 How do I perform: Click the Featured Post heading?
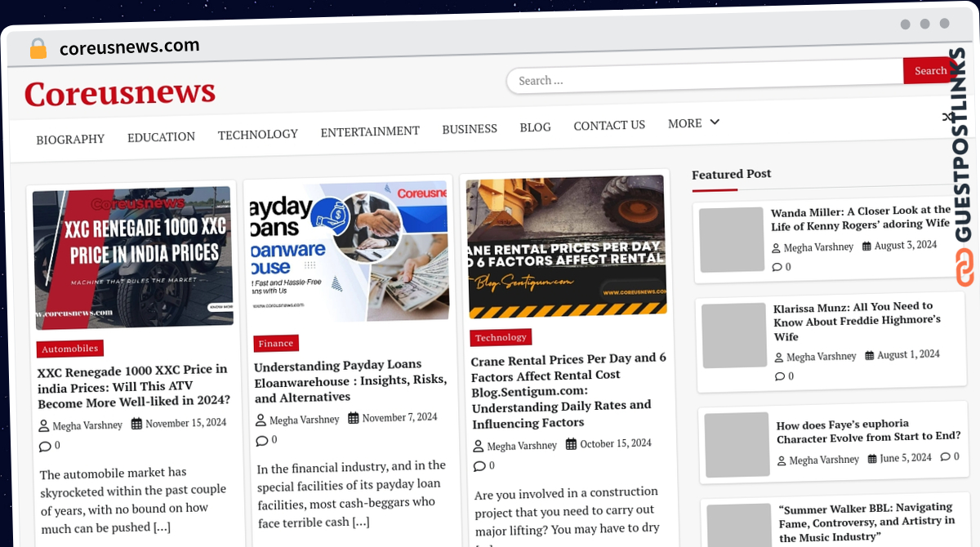[732, 174]
